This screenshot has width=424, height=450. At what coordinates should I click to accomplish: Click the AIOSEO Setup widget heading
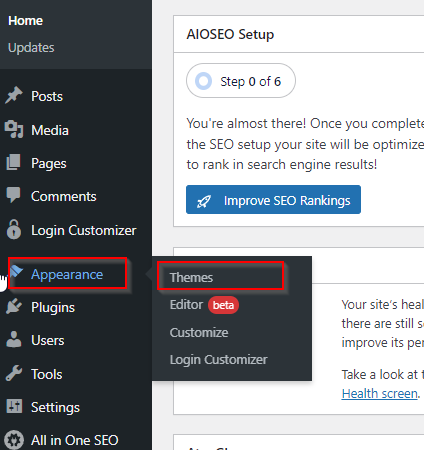[x=230, y=34]
